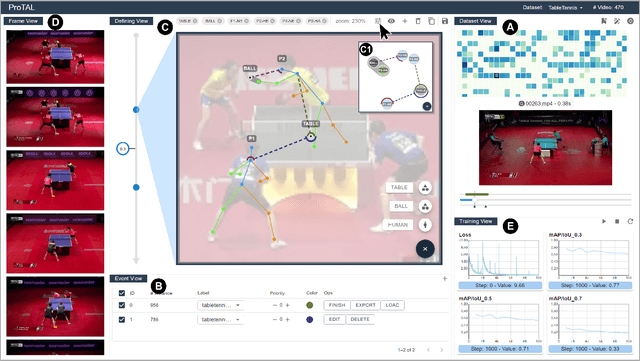Click the Event View panel label
Image resolution: width=640 pixels, height=361 pixels.
click(128, 279)
